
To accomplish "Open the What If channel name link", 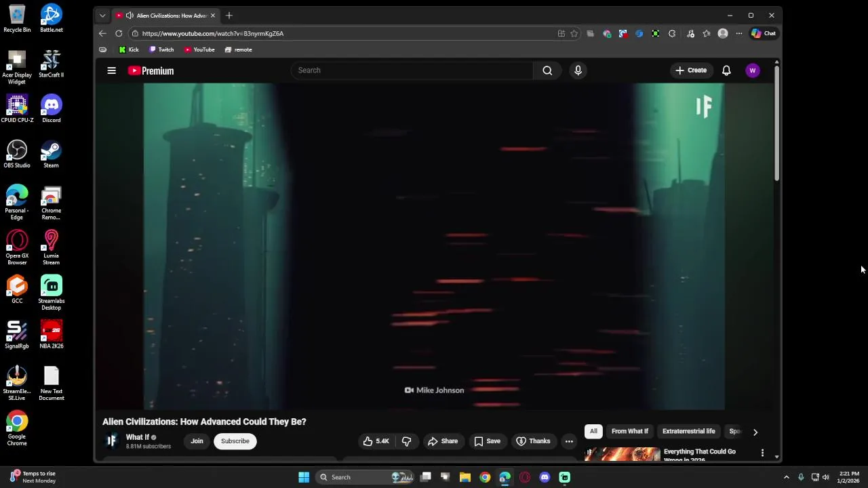I will [x=137, y=437].
